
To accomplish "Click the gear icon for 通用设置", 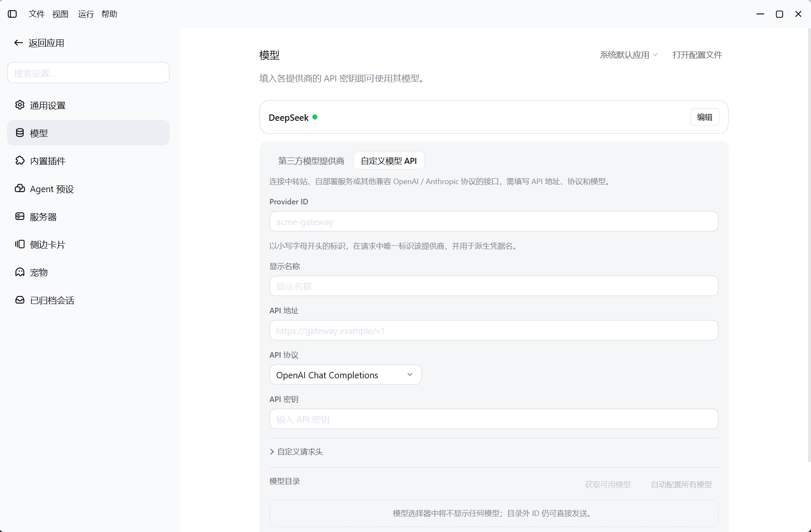I will coord(20,105).
